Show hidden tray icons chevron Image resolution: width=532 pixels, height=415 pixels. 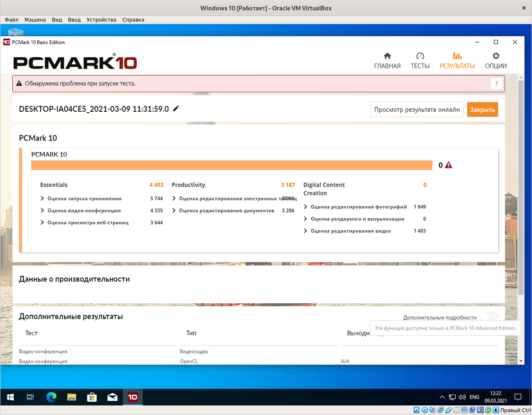[x=442, y=397]
